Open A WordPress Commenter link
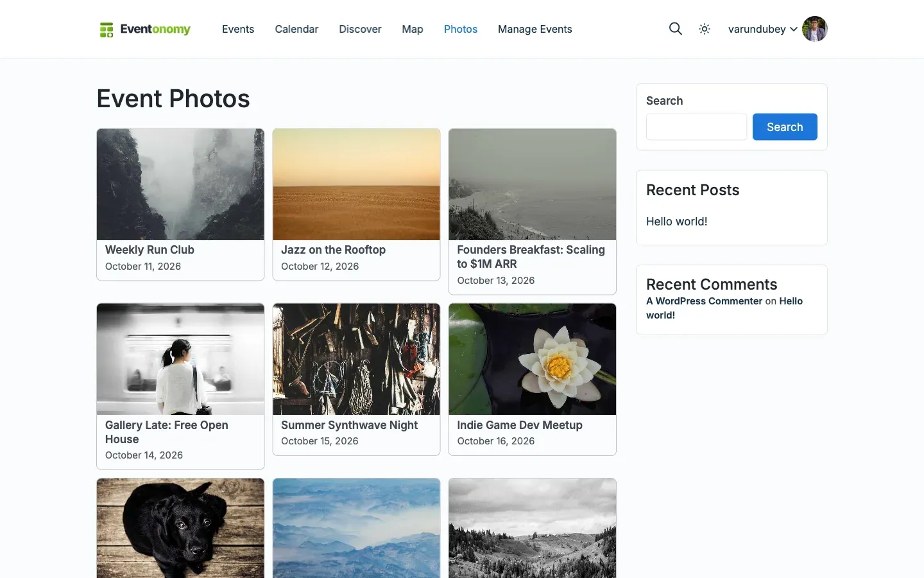The height and width of the screenshot is (578, 924). 705,301
